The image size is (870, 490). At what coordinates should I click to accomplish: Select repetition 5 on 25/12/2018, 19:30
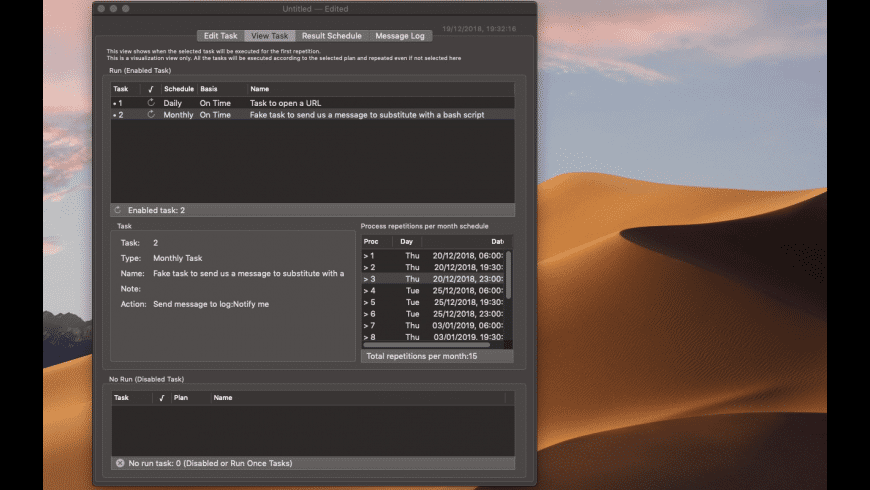[x=433, y=302]
